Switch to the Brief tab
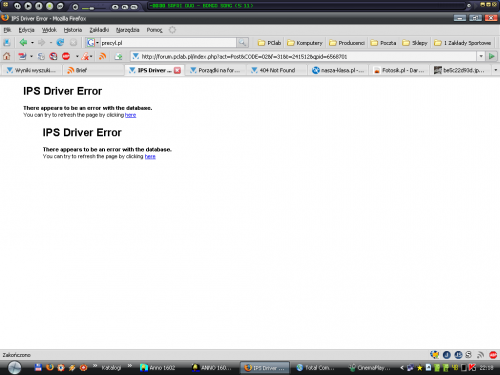The image size is (500, 375). pyautogui.click(x=93, y=70)
